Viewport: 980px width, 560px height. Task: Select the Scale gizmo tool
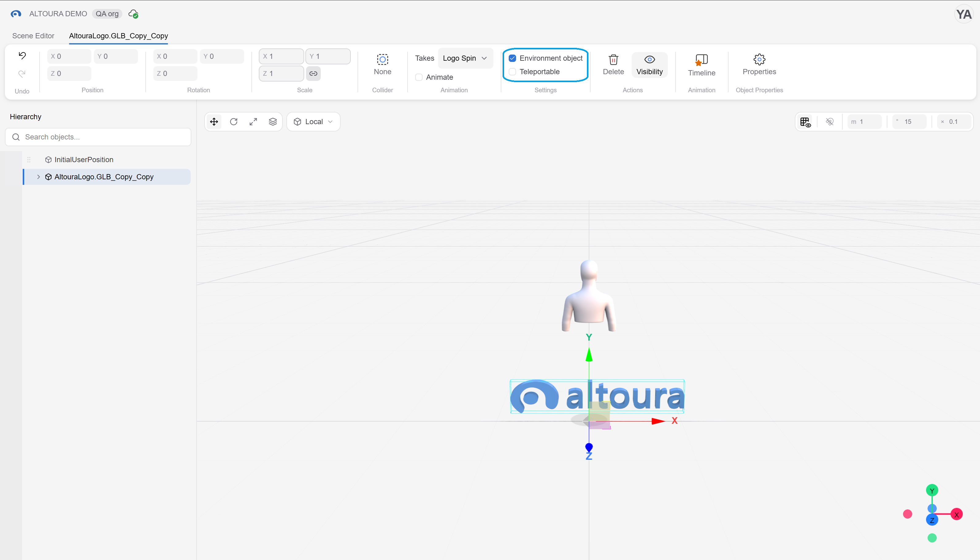[x=253, y=122]
